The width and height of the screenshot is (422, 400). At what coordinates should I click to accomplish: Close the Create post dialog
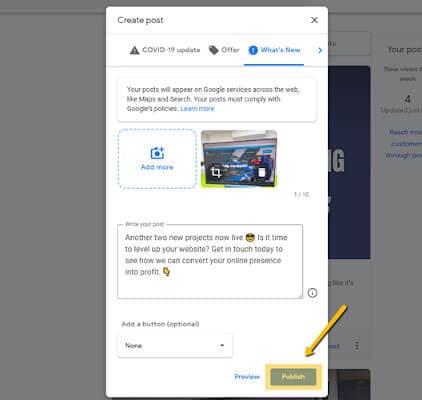pos(314,20)
